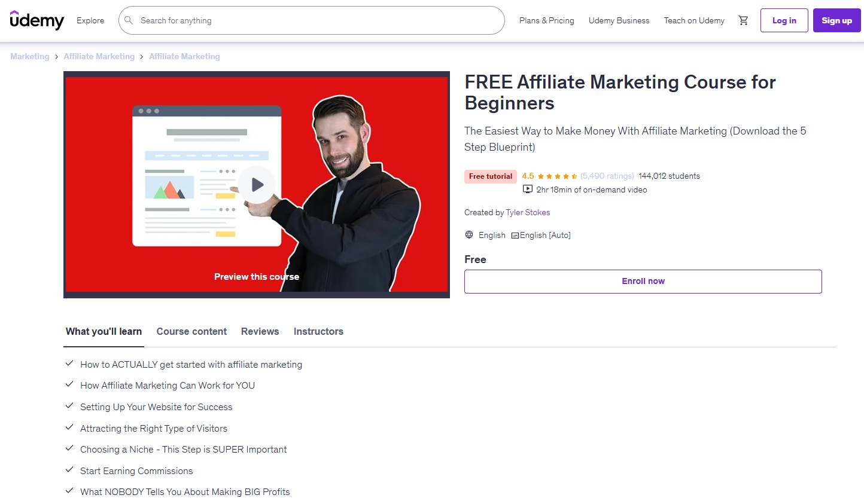Click checkmark beside Setting Up Your Website
Screen dimensions: 864x504
point(69,406)
